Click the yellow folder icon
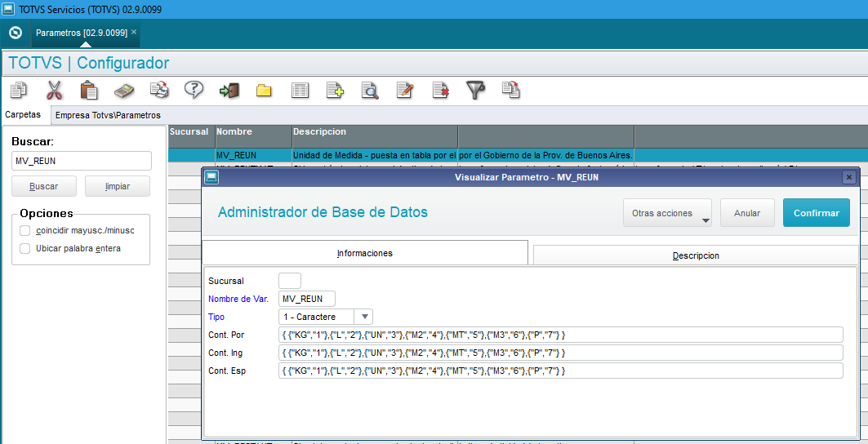Viewport: 868px width, 444px height. point(264,91)
